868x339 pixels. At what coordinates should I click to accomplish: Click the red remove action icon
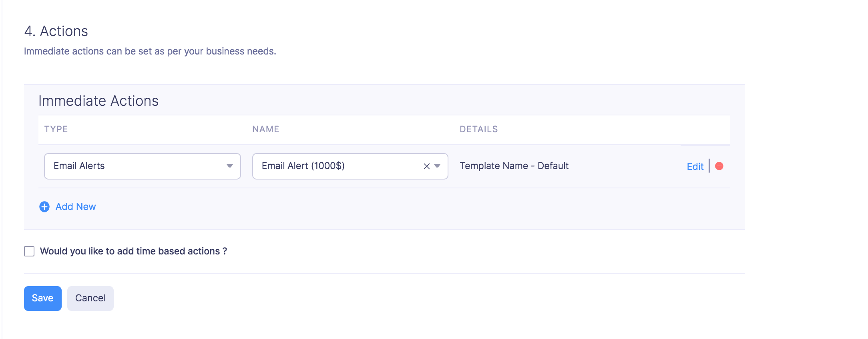pos(719,166)
